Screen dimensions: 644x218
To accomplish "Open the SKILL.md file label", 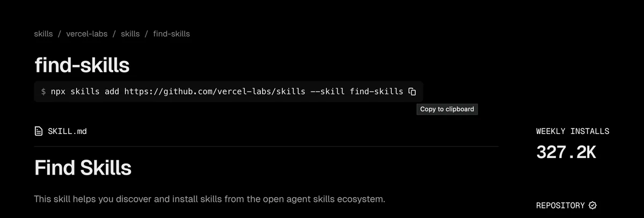I will pyautogui.click(x=67, y=131).
